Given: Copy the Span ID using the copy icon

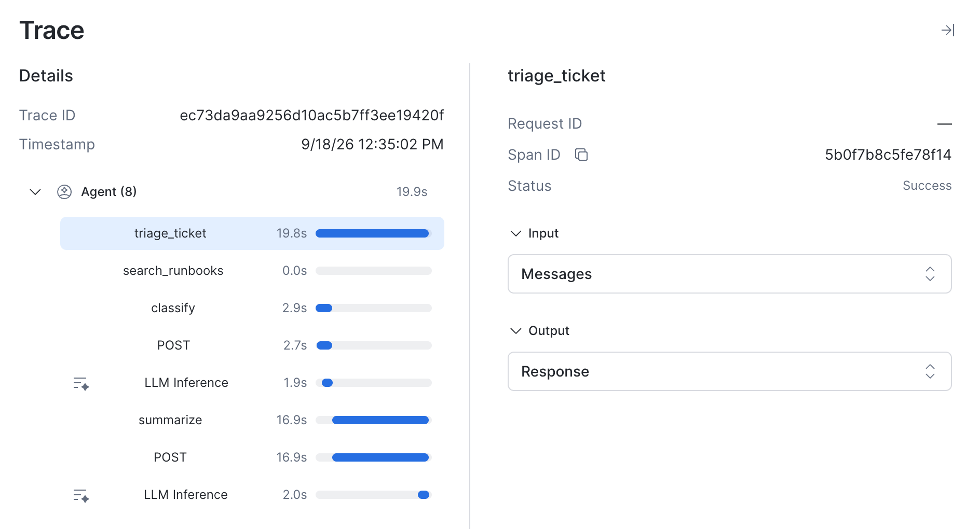Looking at the screenshot, I should (581, 155).
